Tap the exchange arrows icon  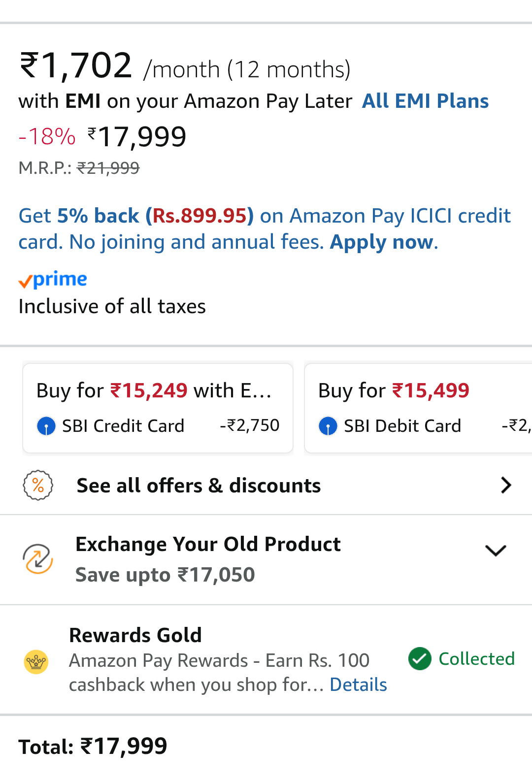38,559
